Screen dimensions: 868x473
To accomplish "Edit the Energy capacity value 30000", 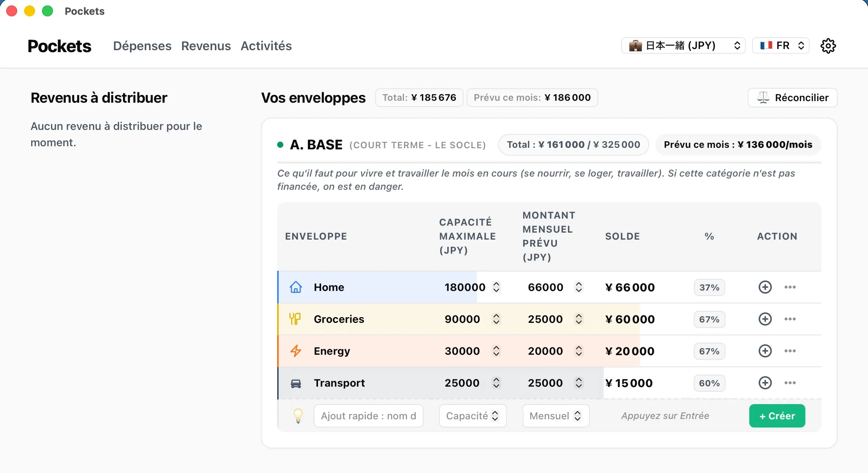I will pos(462,351).
